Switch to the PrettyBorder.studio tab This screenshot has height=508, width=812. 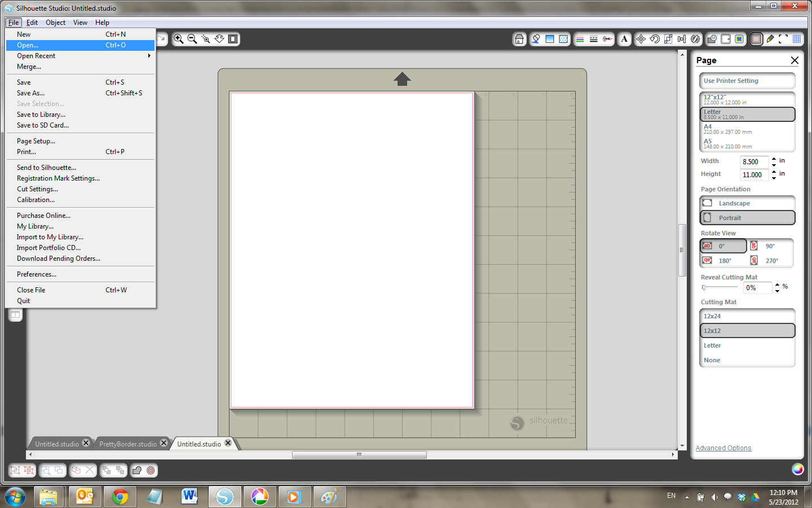(x=128, y=444)
